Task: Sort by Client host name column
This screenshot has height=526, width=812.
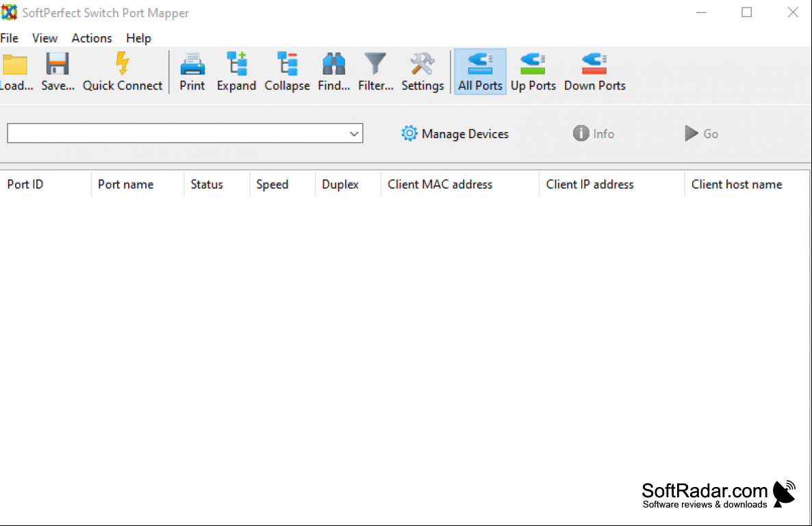Action: [x=747, y=184]
